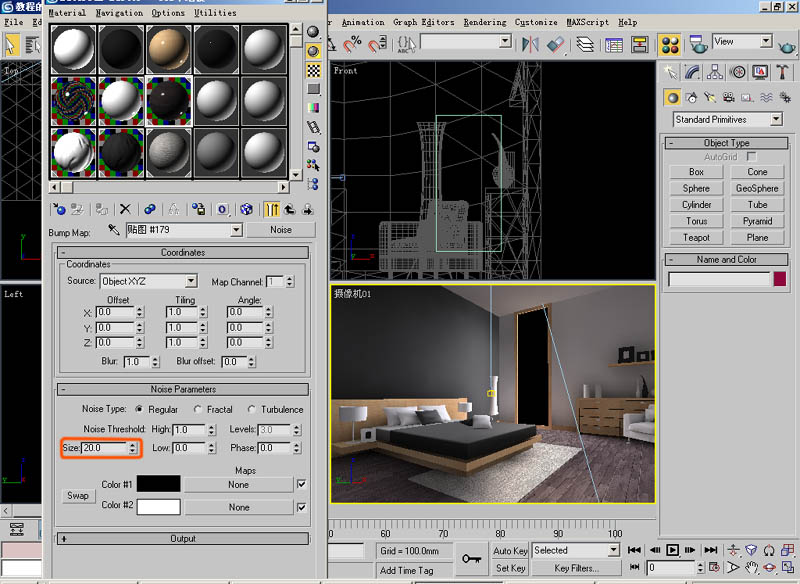Click the Sample Type sphere icon
The width and height of the screenshot is (800, 584).
313,32
